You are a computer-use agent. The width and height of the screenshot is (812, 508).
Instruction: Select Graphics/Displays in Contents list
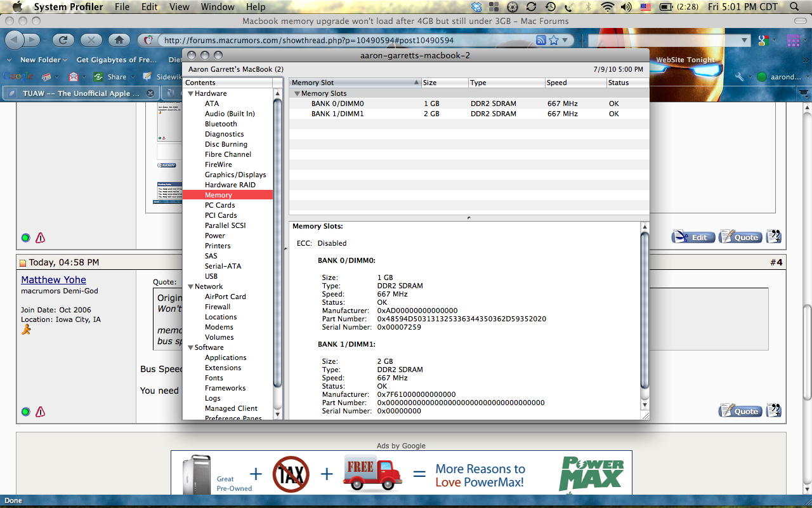tap(235, 175)
